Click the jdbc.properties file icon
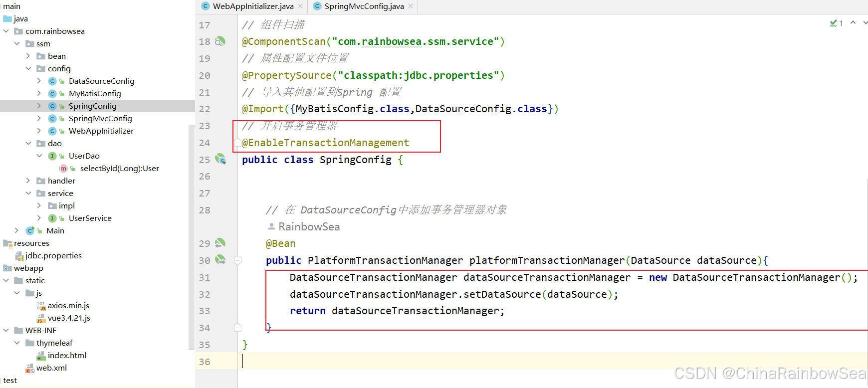Viewport: 868px width, 388px height. [x=19, y=256]
